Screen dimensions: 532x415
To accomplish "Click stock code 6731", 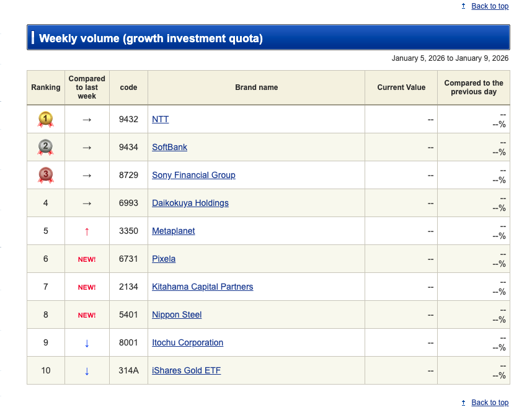I will [128, 259].
